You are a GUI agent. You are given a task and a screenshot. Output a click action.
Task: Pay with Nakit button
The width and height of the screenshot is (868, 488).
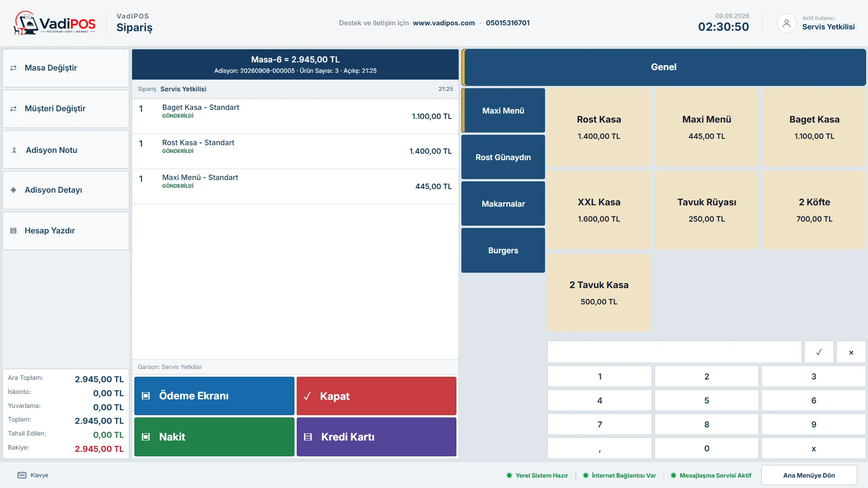pyautogui.click(x=214, y=437)
